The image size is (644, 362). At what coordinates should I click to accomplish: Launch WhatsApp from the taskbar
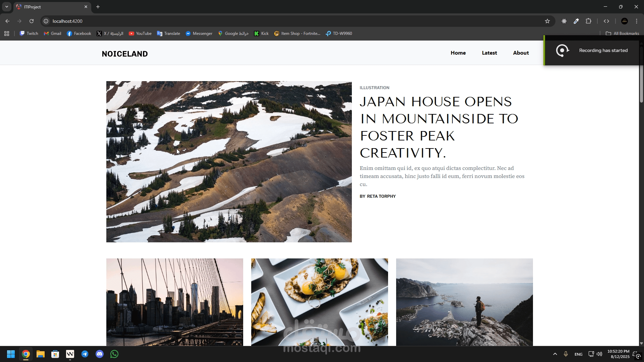114,354
